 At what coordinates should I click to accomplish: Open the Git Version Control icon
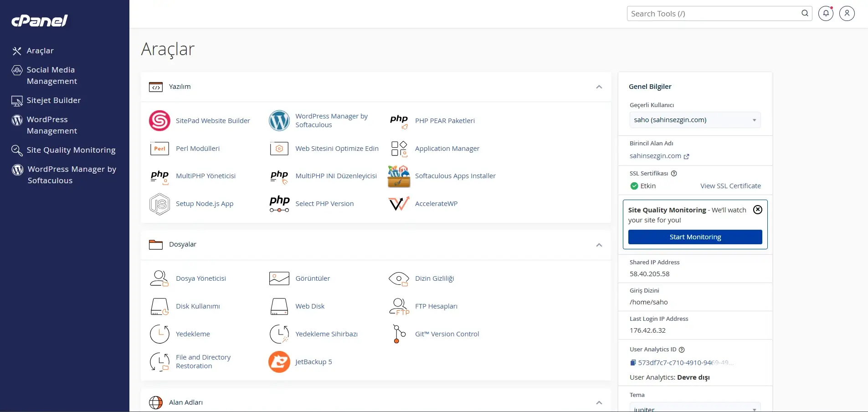(399, 334)
